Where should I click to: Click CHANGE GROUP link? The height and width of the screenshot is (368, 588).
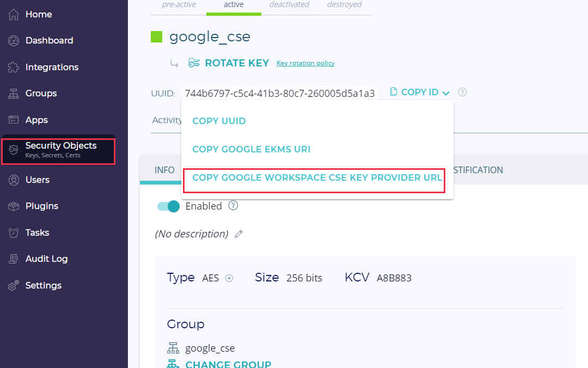[x=228, y=364]
